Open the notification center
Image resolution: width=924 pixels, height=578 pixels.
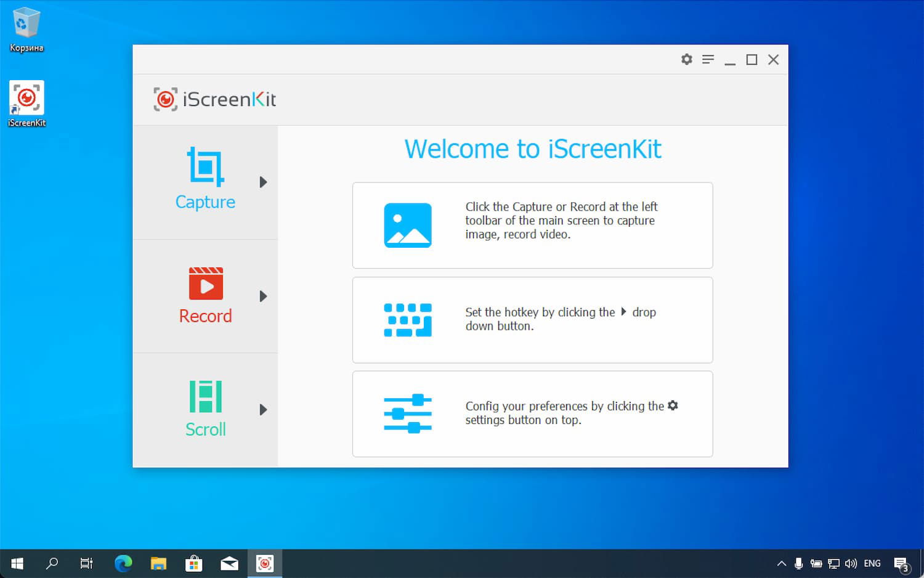[901, 564]
